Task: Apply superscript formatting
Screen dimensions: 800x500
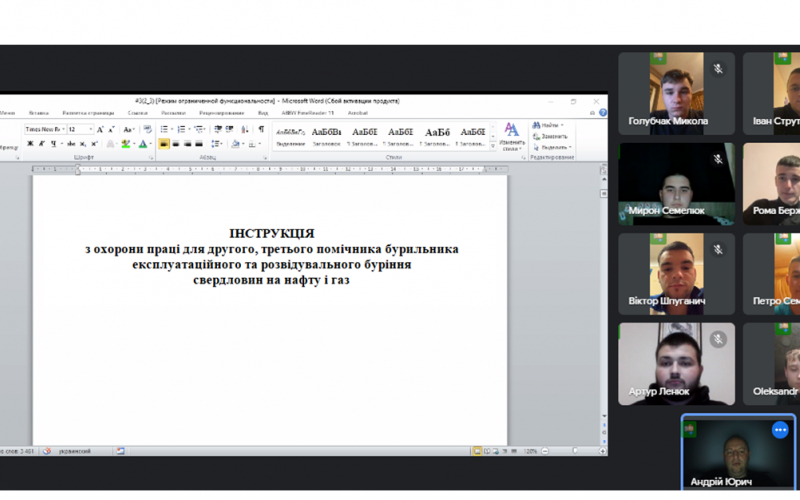Action: [x=94, y=144]
